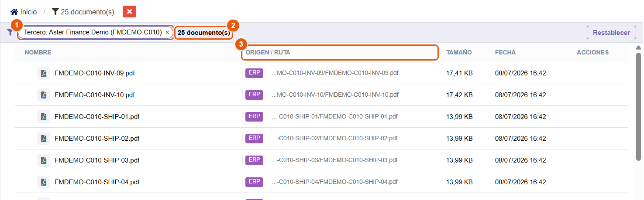Click PDF icon of FMDEMO-C010-SHIP-03.pdf
The width and height of the screenshot is (644, 200).
click(x=44, y=160)
